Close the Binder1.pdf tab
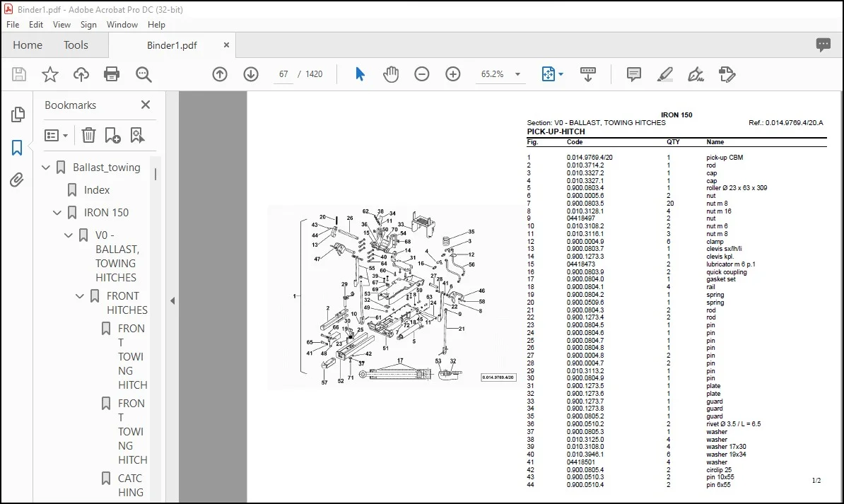 coord(227,45)
